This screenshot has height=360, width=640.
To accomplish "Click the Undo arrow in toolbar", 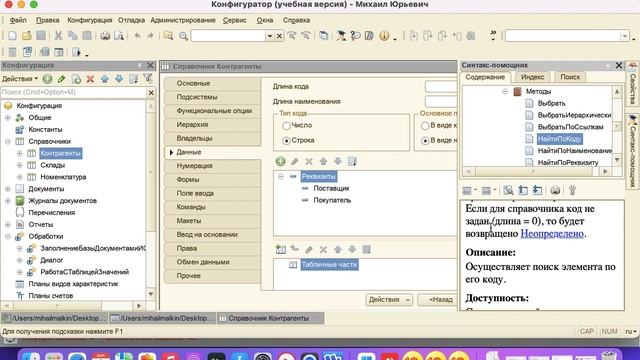I will tap(138, 36).
